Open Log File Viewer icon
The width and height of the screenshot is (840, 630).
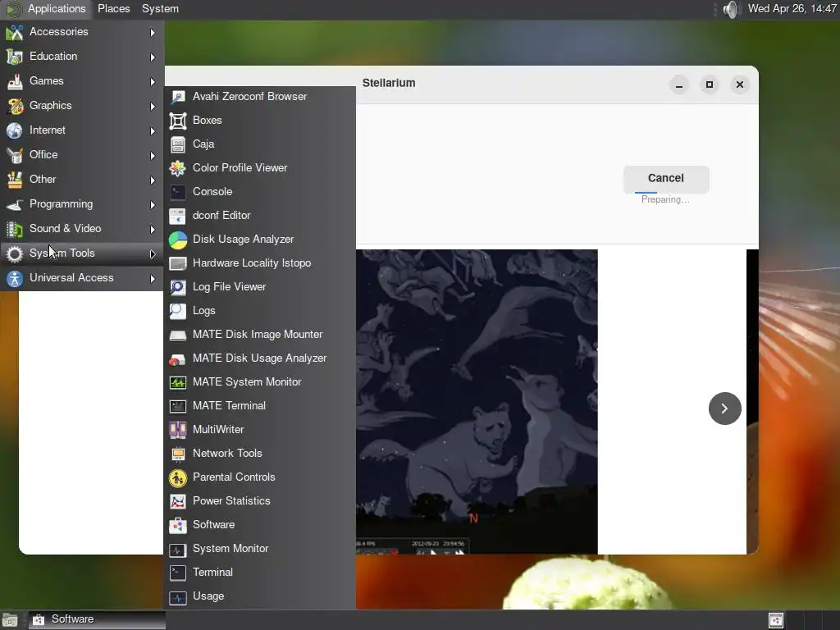pos(177,287)
